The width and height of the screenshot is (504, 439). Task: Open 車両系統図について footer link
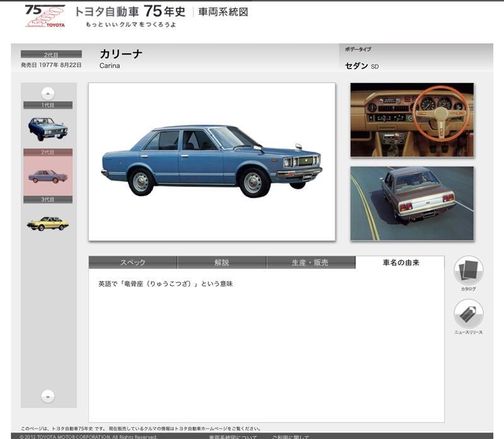click(232, 436)
